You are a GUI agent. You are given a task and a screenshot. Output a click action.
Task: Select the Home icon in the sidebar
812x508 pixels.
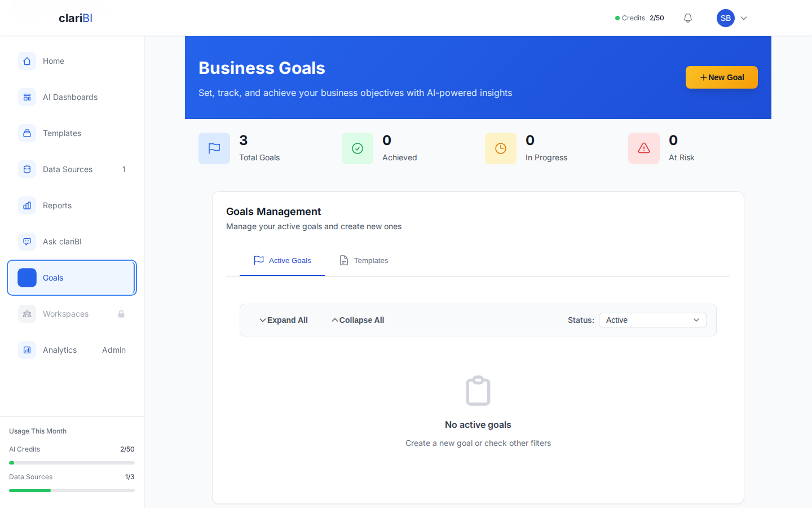click(x=27, y=61)
